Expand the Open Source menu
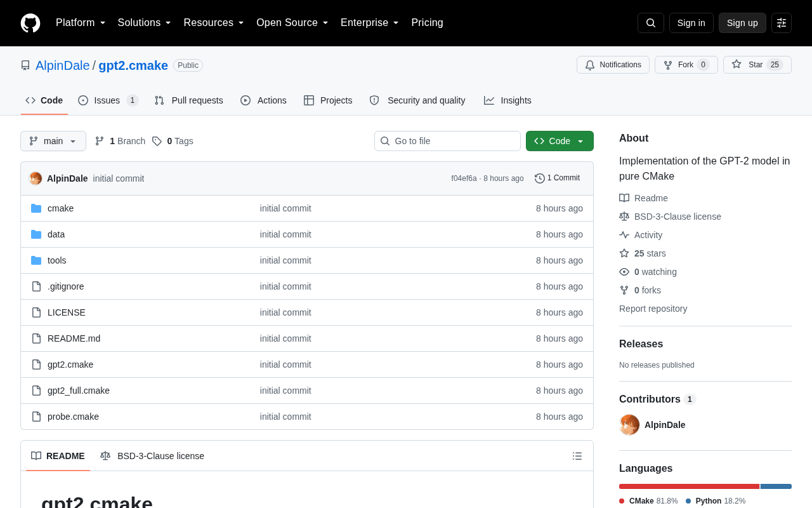 click(x=292, y=23)
